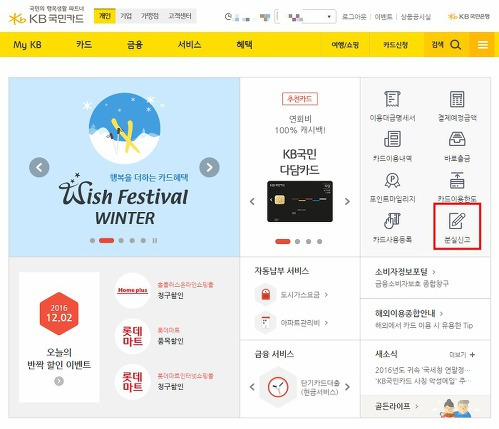Click the 도시가스요금 lock icon
Screen dimensions: 499x429
pyautogui.click(x=265, y=295)
